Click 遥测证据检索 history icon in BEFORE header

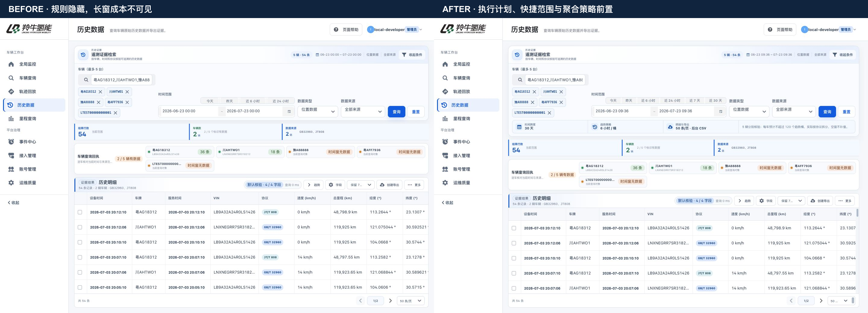[x=83, y=55]
